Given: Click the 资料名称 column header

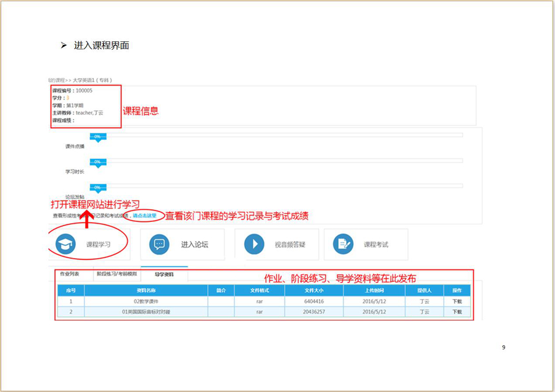Looking at the screenshot, I should (x=146, y=290).
